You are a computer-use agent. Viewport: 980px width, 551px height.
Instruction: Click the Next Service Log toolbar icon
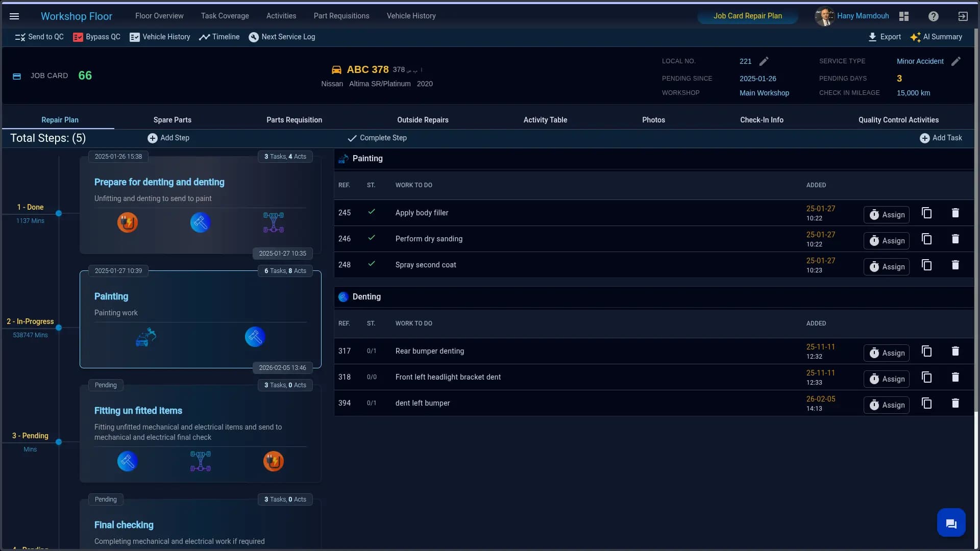254,37
